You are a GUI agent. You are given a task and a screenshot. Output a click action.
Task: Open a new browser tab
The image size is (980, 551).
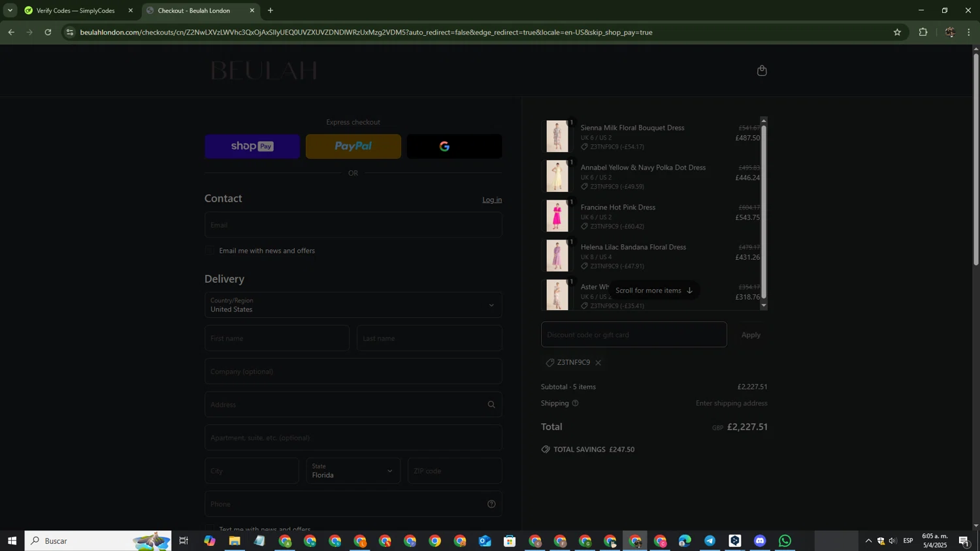(270, 10)
